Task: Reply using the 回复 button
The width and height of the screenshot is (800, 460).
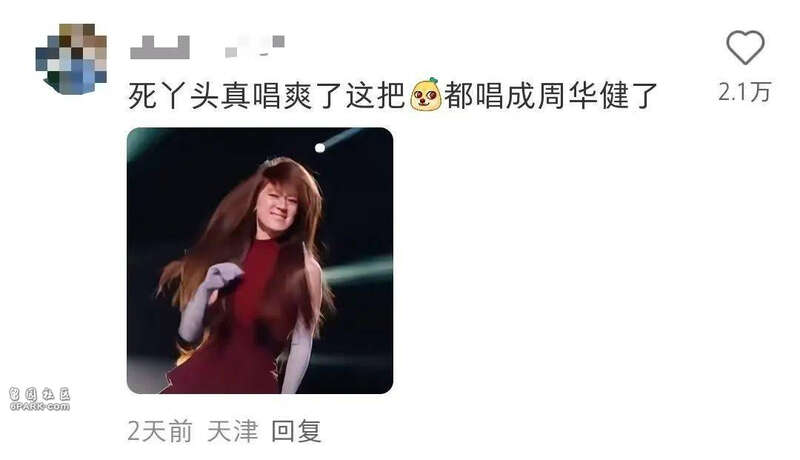Action: point(296,431)
